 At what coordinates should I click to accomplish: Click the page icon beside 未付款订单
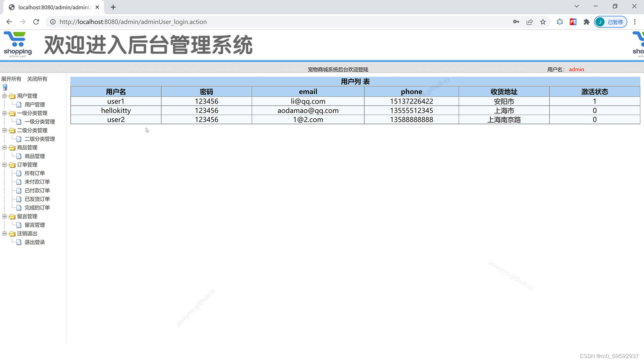tap(19, 182)
